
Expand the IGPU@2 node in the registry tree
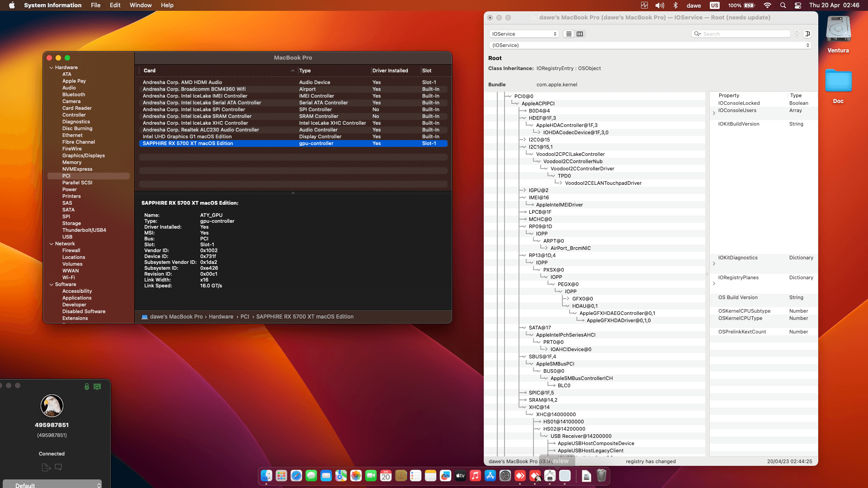tap(524, 190)
